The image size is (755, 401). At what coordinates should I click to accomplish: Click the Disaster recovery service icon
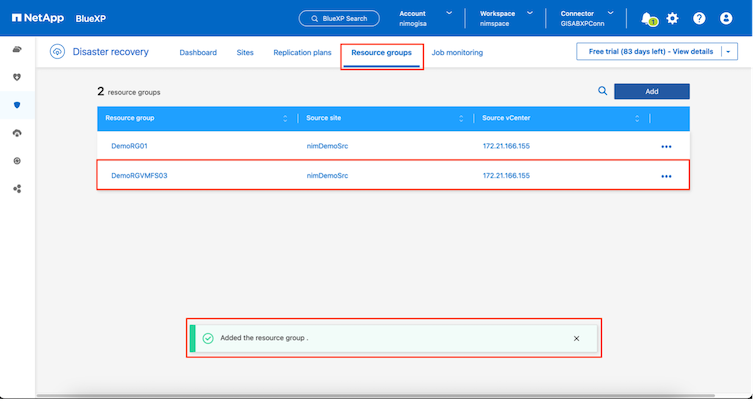click(58, 53)
